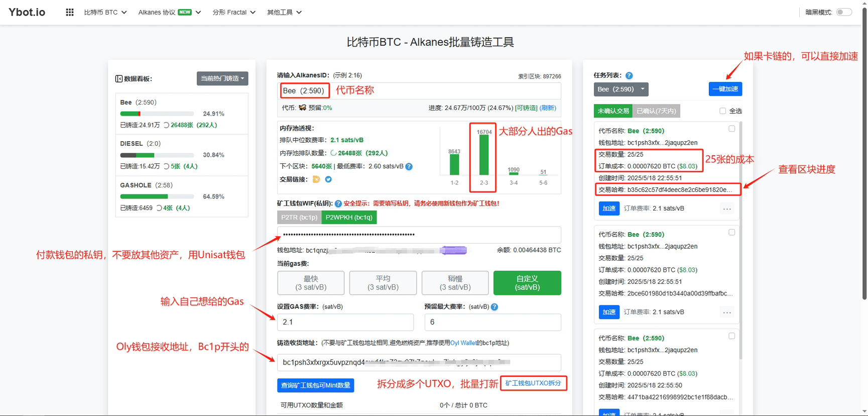Image resolution: width=868 pixels, height=416 pixels.
Task: Open help icon next to 最低费率
Action: coord(409,167)
